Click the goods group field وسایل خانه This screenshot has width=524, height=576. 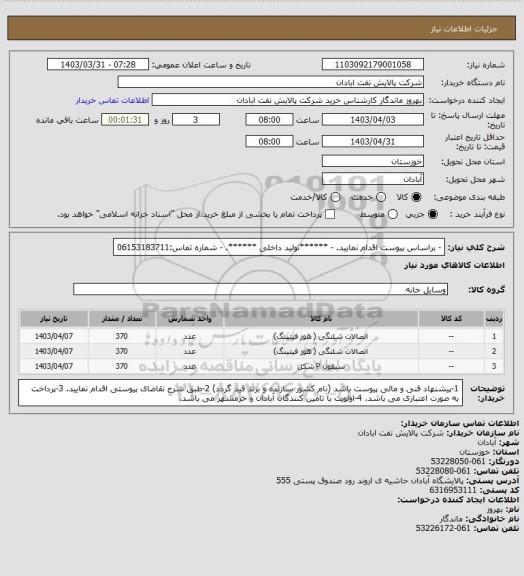[260, 289]
